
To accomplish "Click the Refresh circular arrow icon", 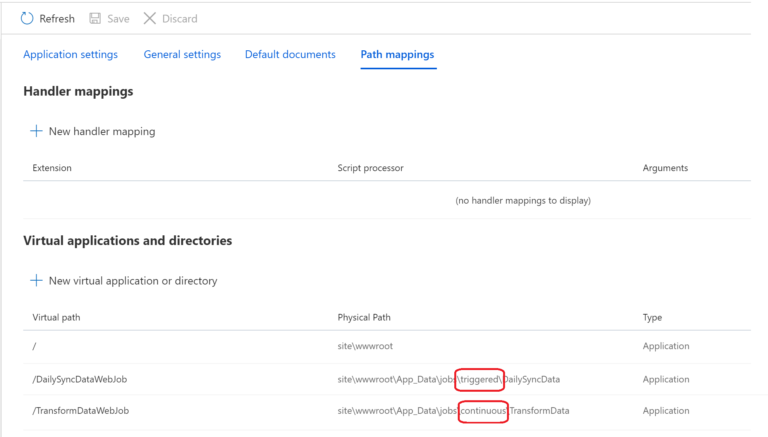I will tap(27, 18).
